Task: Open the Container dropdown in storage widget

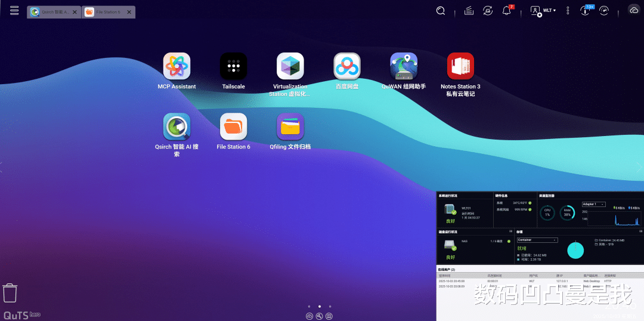Action: 537,240
